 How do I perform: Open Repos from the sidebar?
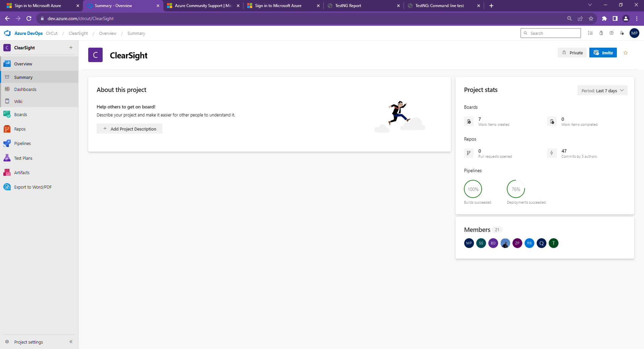[39, 129]
